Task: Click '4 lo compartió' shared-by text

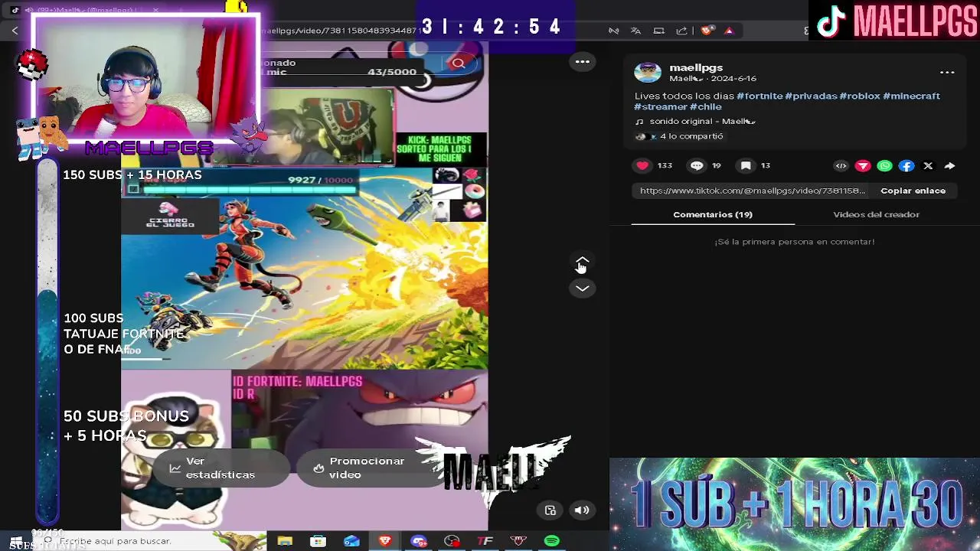Action: (691, 136)
